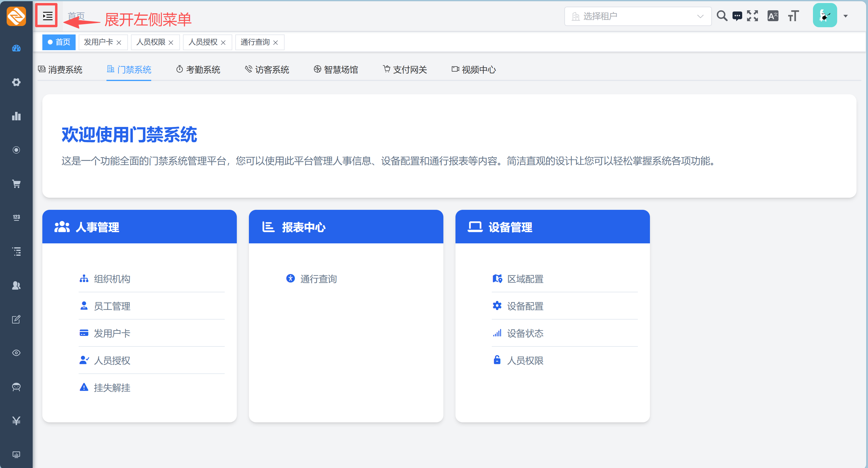868x468 pixels.
Task: Open 设备配置 gear link
Action: pyautogui.click(x=525, y=306)
